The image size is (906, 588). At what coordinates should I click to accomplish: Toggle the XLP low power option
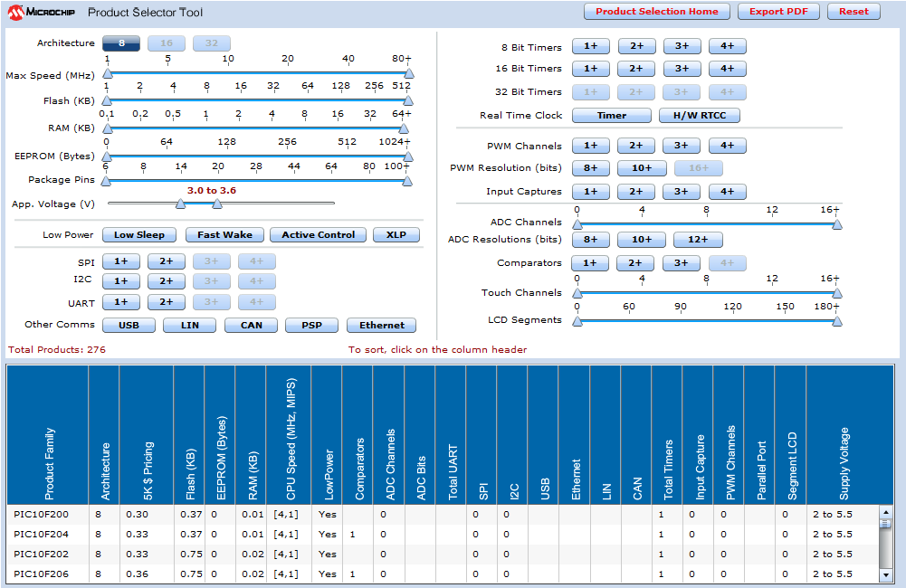[396, 235]
